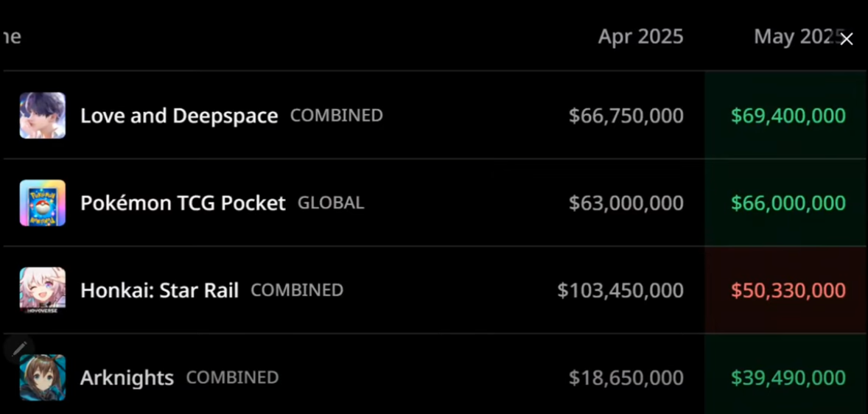Select the $103,450,000 April revenue cell
This screenshot has height=414, width=868.
[x=620, y=290]
